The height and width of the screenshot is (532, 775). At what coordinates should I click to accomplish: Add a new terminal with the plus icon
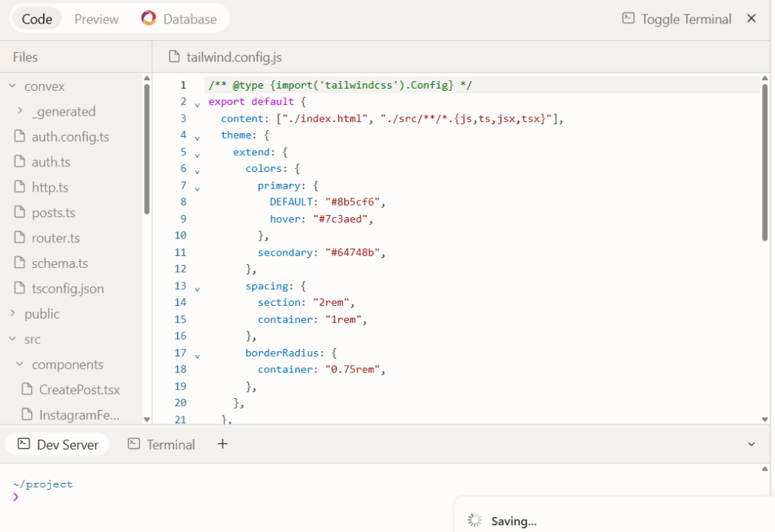[223, 444]
